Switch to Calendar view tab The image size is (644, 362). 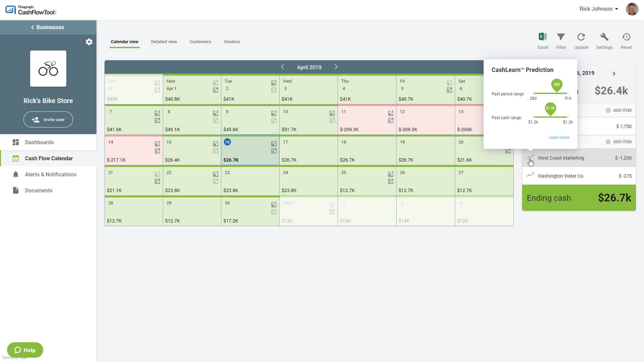(125, 42)
